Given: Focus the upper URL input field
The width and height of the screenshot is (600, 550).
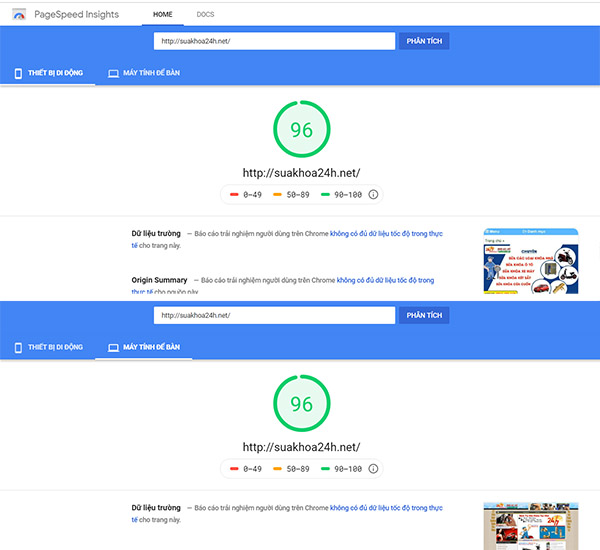Looking at the screenshot, I should [x=274, y=41].
